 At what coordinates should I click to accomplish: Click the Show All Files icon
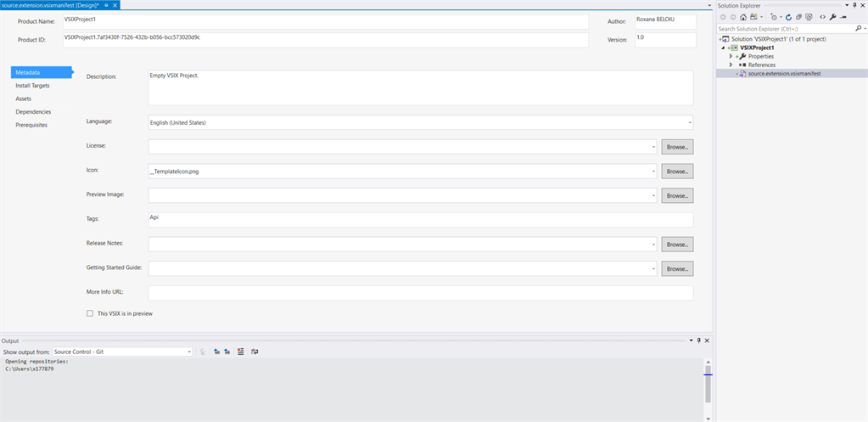click(x=809, y=17)
